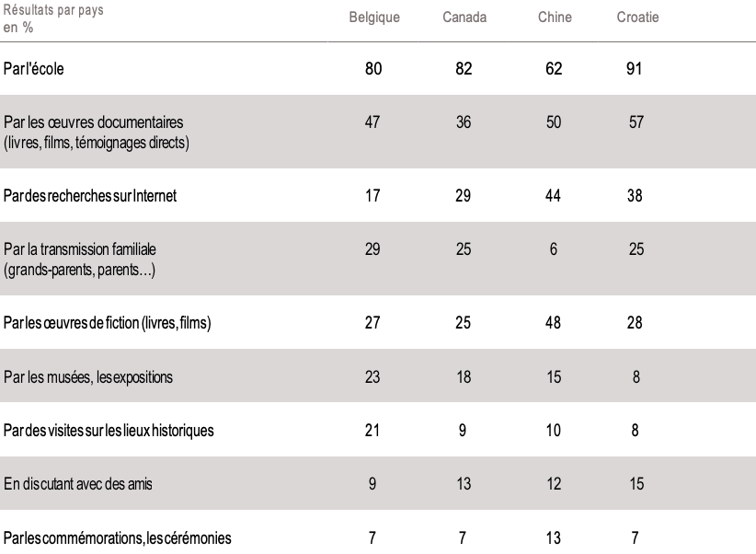The height and width of the screenshot is (554, 756).
Task: Select the "Par l'école" row label
Action: coord(34,67)
